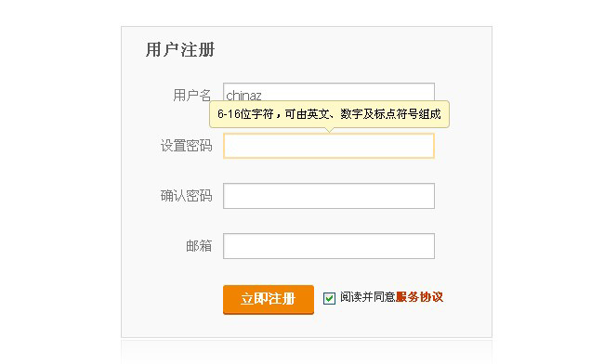Image resolution: width=604 pixels, height=364 pixels.
Task: Click the 用户名 field label
Action: click(x=191, y=95)
